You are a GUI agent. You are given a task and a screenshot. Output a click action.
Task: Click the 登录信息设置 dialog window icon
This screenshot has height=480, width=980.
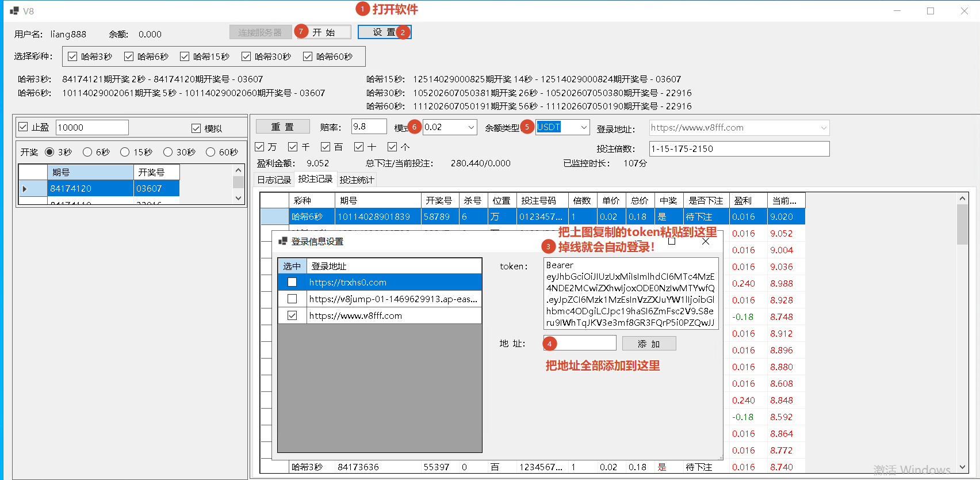tap(283, 241)
